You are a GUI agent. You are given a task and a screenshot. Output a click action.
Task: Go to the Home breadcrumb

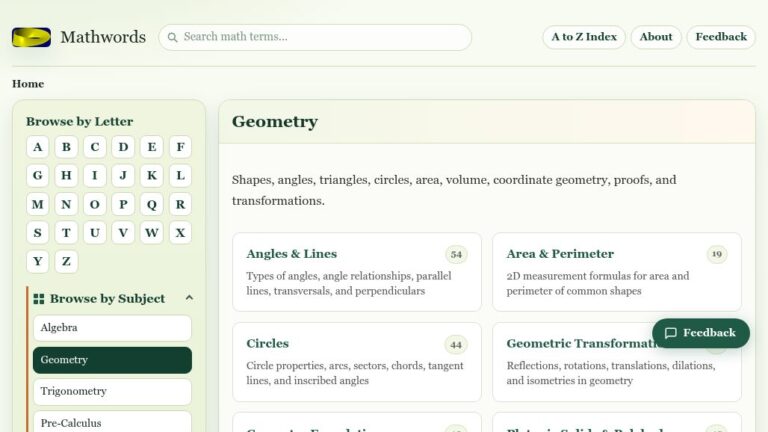tap(28, 84)
